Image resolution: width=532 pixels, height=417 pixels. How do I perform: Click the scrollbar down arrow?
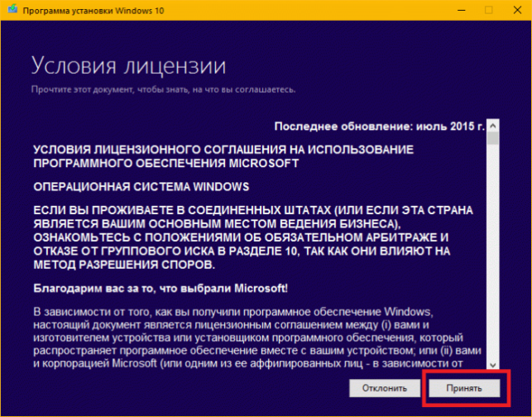[492, 365]
